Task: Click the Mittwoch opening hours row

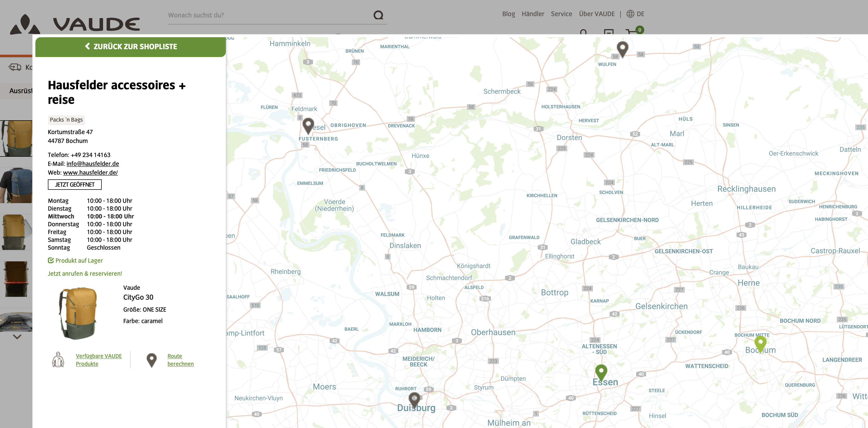Action: click(91, 216)
